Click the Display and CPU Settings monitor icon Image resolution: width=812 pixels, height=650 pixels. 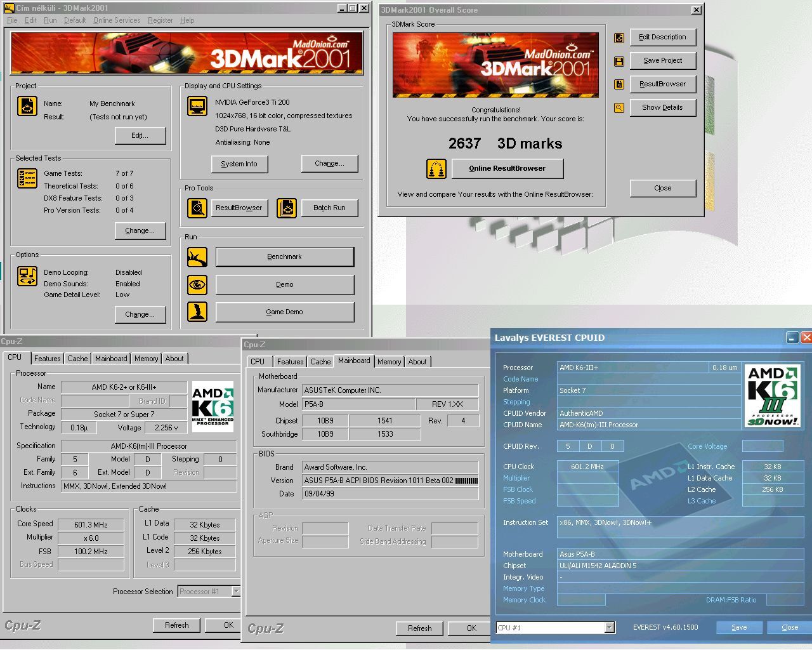[x=197, y=105]
